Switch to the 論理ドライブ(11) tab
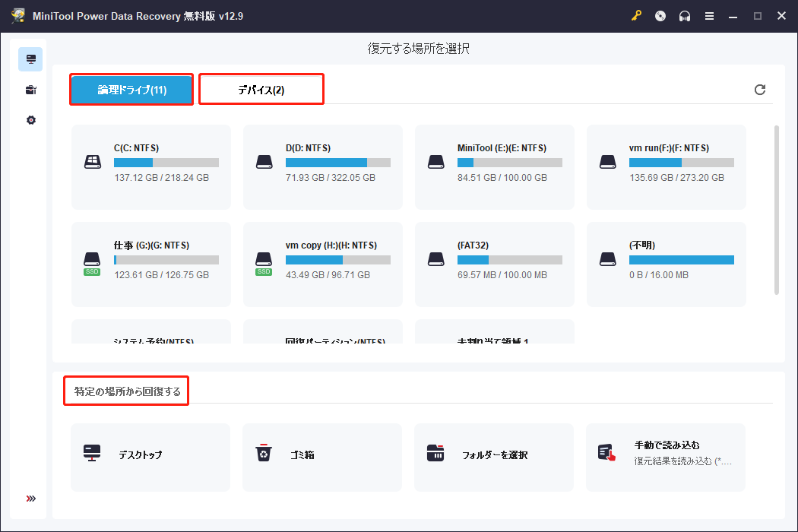 131,90
